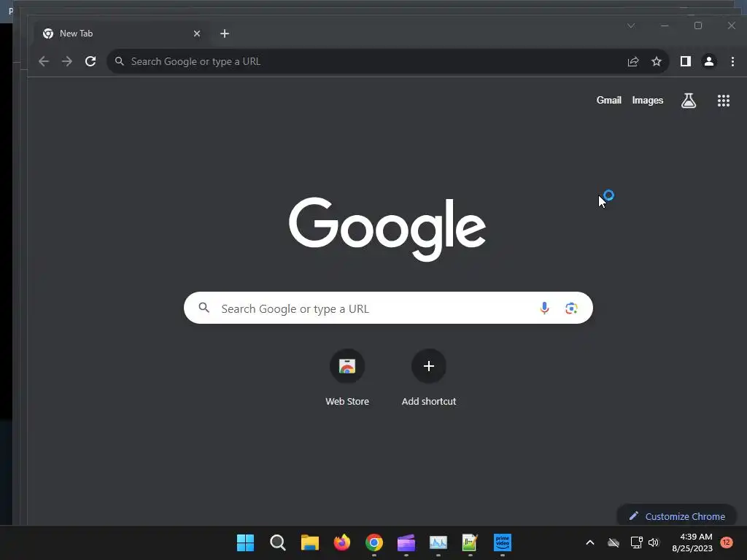Open the notification badge showing 12

[x=727, y=542]
